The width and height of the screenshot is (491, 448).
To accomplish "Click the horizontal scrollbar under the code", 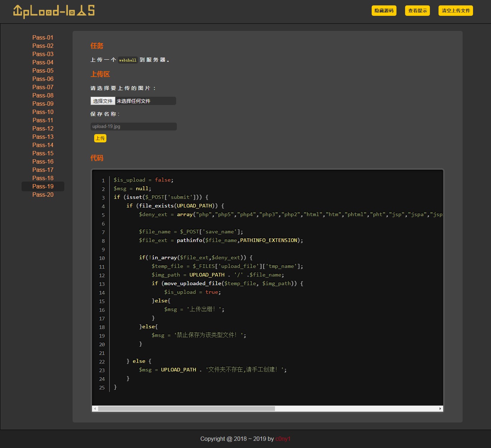I will tap(266, 408).
